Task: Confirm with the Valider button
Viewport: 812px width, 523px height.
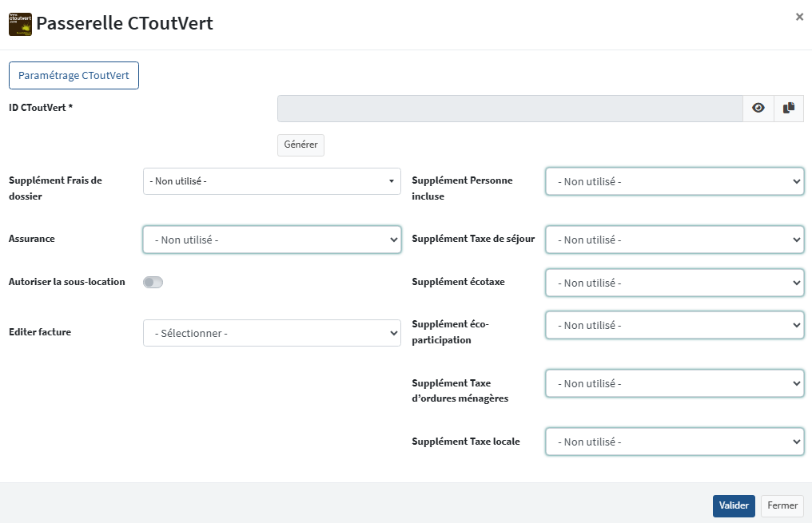Action: tap(733, 505)
